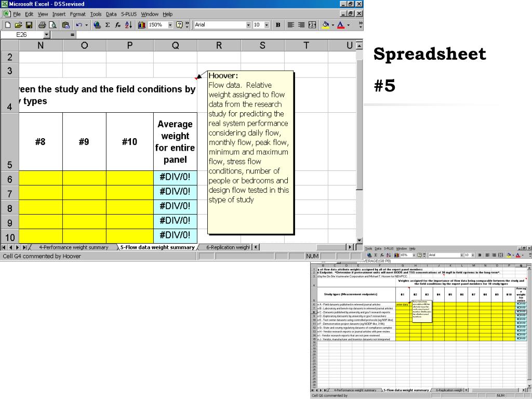532x399 pixels.
Task: Select row 6 header
Action: point(10,179)
